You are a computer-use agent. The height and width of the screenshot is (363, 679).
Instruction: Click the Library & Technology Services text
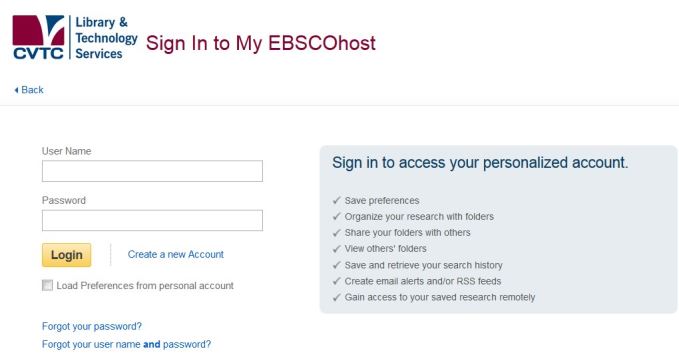[106, 38]
